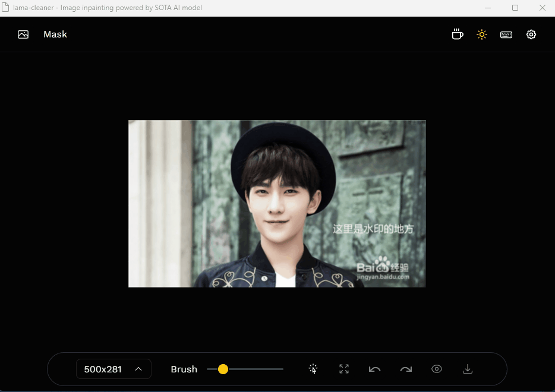The image size is (555, 392).
Task: Open the image upload icon
Action: [x=23, y=34]
